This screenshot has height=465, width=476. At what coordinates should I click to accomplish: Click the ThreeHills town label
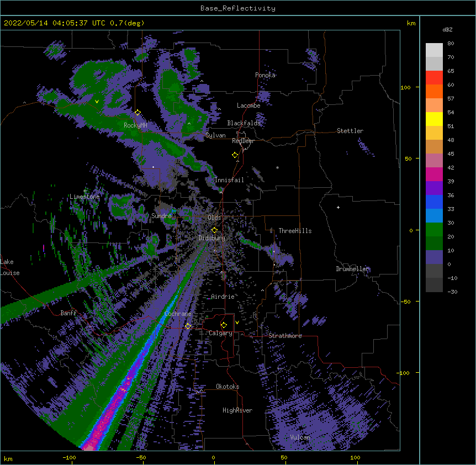coord(295,231)
